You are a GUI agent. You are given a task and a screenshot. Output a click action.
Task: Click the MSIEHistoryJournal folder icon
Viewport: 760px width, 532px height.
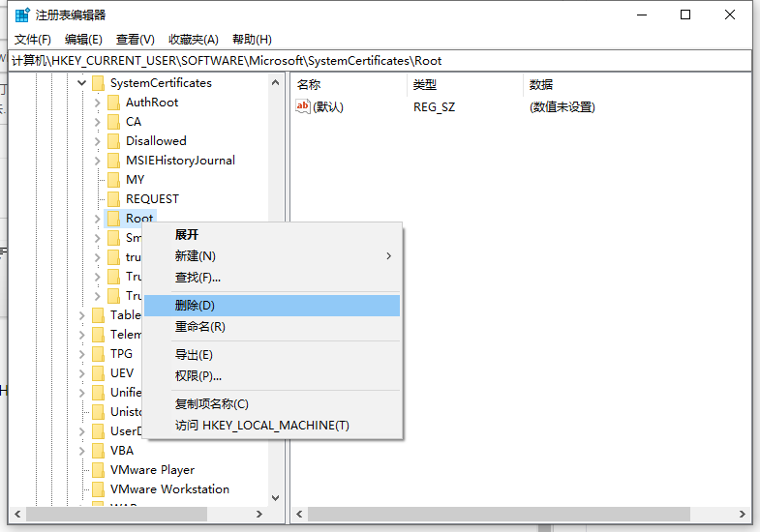click(113, 161)
